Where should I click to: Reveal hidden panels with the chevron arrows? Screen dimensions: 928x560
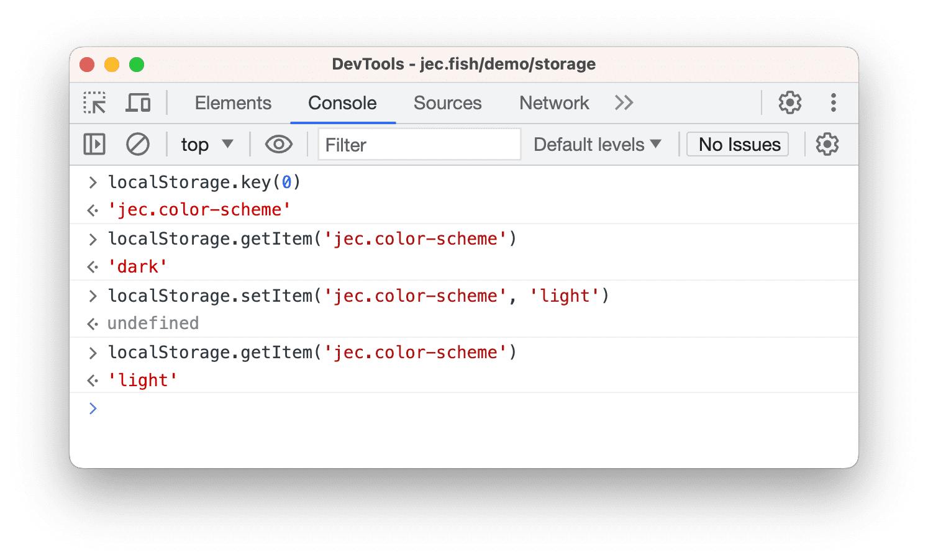[624, 102]
